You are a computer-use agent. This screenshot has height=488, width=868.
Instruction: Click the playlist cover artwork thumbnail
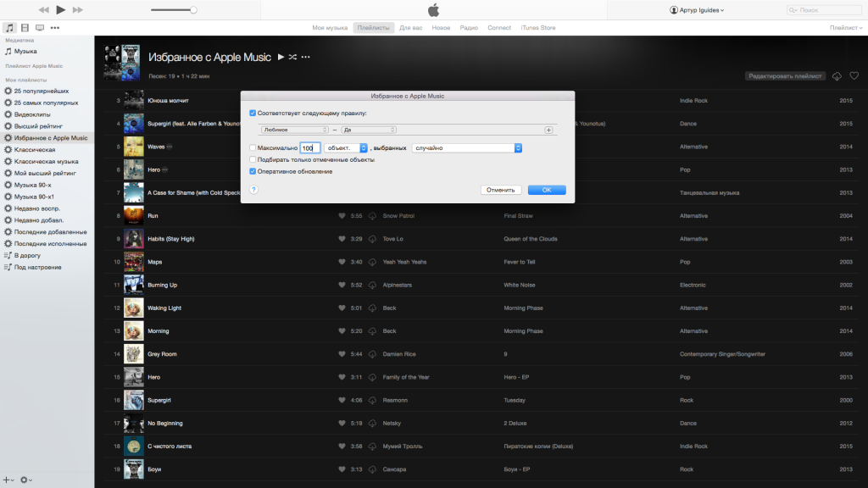[x=122, y=63]
